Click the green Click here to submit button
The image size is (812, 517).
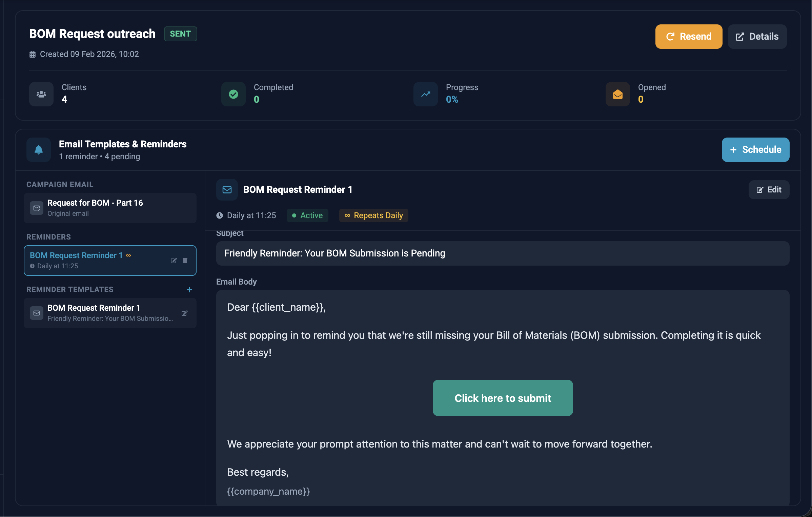tap(503, 398)
